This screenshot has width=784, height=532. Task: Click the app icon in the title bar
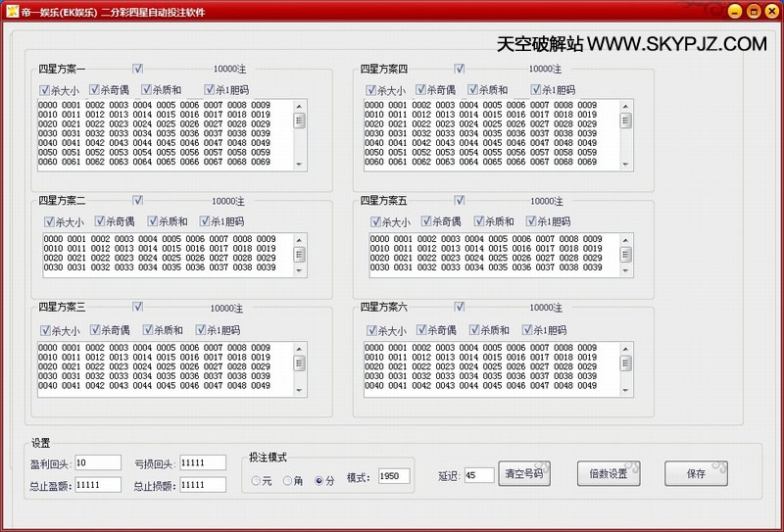tap(11, 9)
